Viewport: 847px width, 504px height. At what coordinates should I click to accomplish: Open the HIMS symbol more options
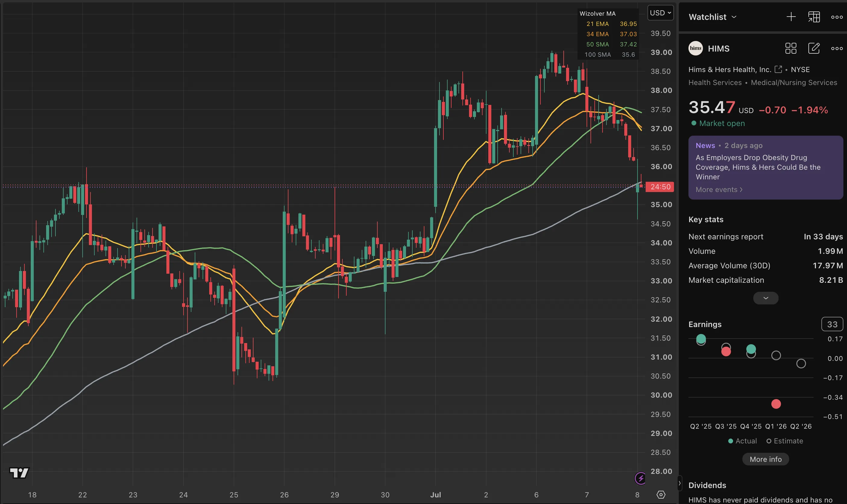837,49
